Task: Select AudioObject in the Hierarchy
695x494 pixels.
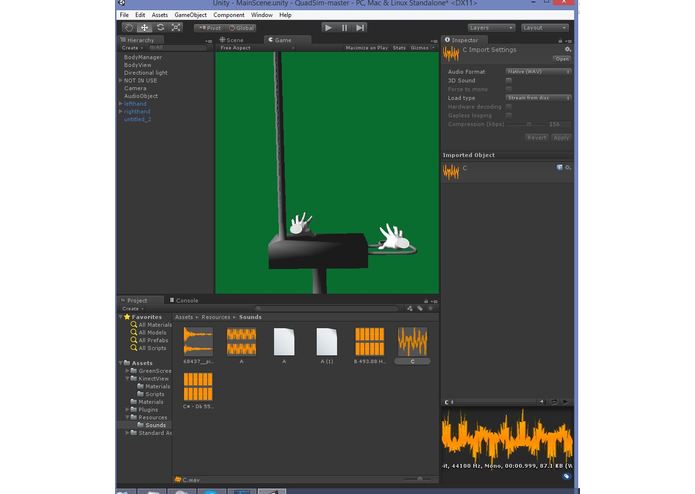Action: click(x=141, y=96)
